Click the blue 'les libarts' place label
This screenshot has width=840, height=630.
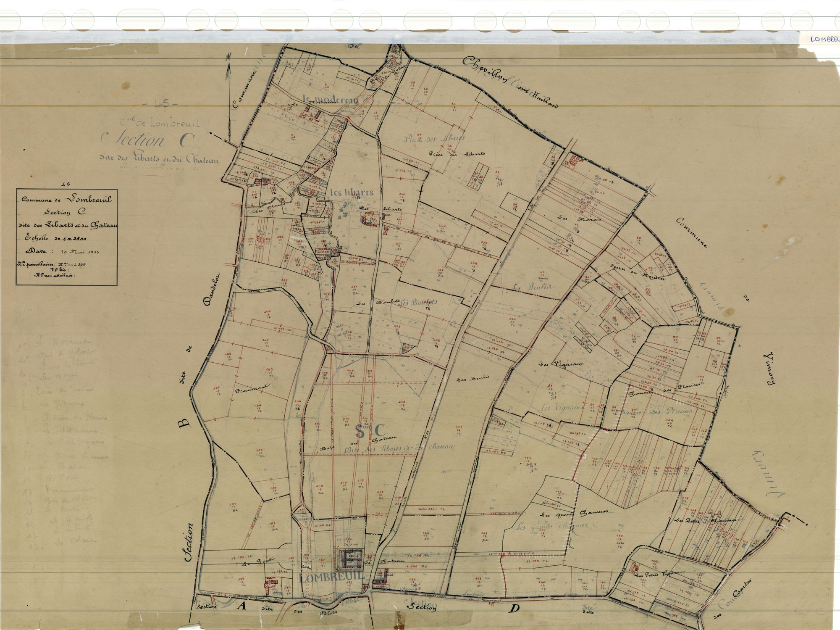click(352, 193)
